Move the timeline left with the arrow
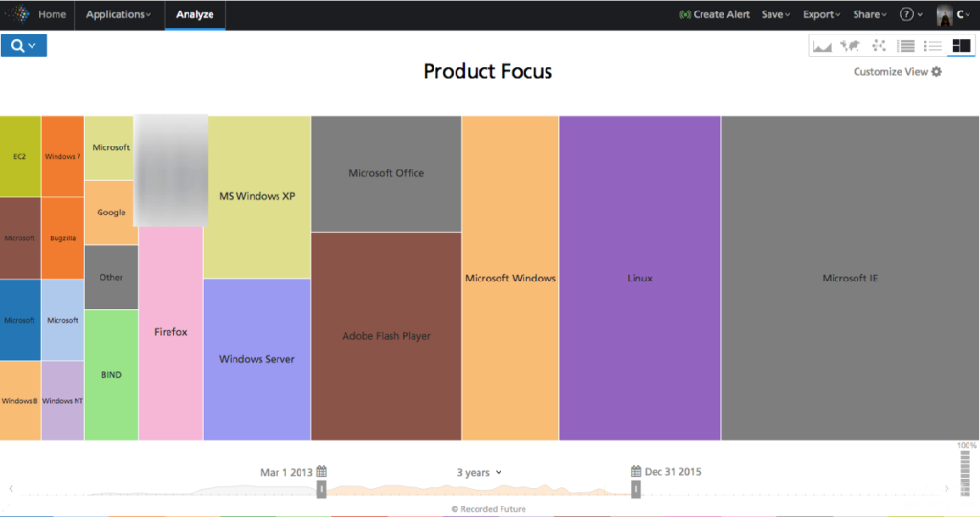Screen dimensions: 980x517 11,489
